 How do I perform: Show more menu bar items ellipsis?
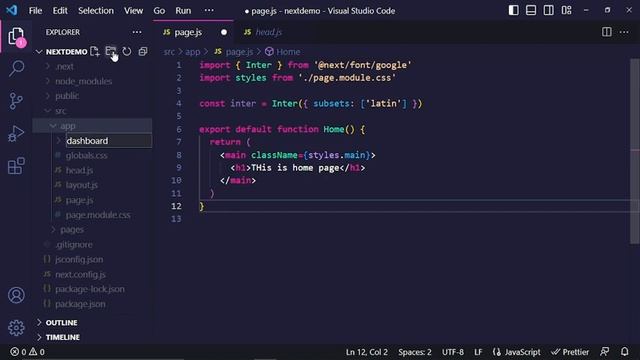click(x=209, y=10)
